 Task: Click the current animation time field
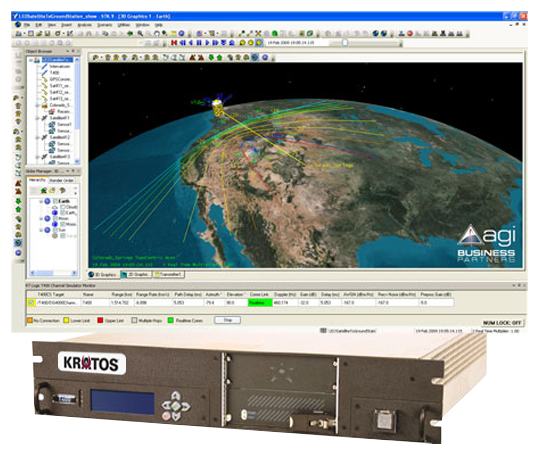(297, 43)
